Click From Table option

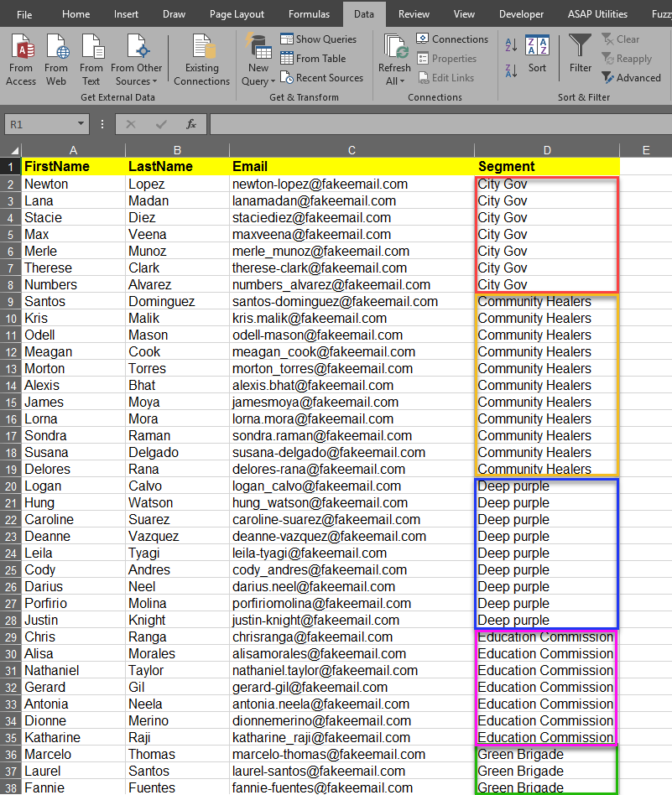coord(313,59)
